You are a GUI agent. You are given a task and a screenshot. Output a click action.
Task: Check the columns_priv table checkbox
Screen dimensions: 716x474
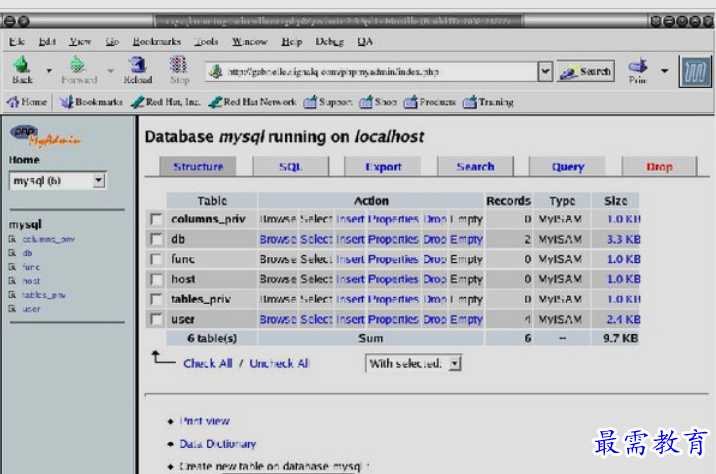click(x=156, y=219)
